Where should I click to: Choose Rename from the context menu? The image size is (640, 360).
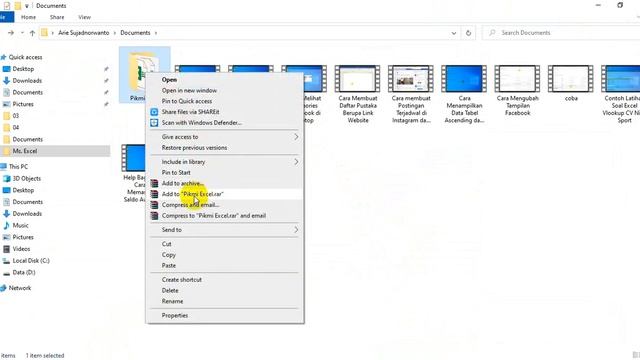pos(172,301)
